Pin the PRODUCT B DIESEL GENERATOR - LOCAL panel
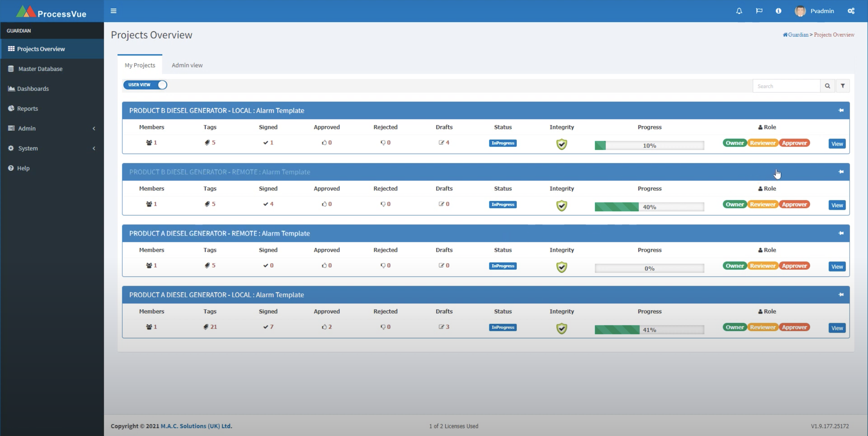 [841, 111]
